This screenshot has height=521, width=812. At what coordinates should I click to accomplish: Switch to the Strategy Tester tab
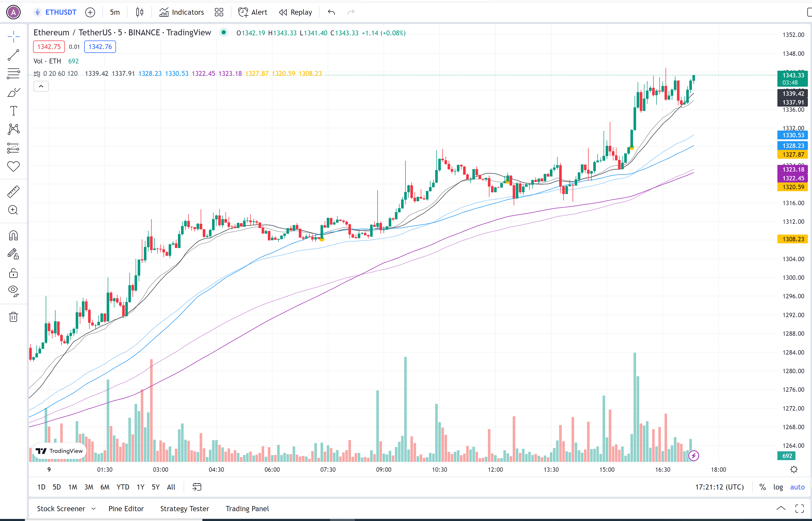[x=185, y=508]
